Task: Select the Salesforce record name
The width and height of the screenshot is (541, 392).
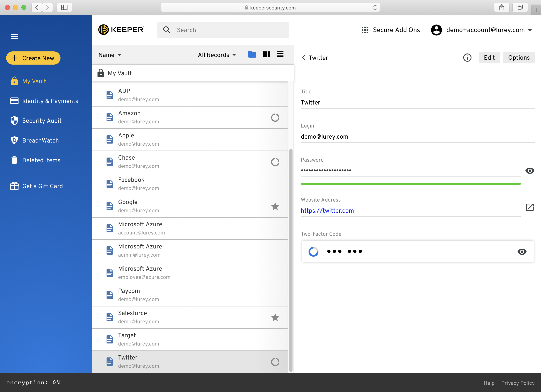Action: [x=132, y=313]
